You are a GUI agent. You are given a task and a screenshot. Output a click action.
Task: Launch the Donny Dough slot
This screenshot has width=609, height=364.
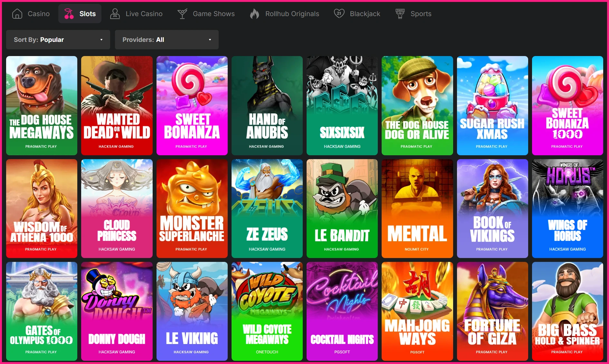point(117,311)
